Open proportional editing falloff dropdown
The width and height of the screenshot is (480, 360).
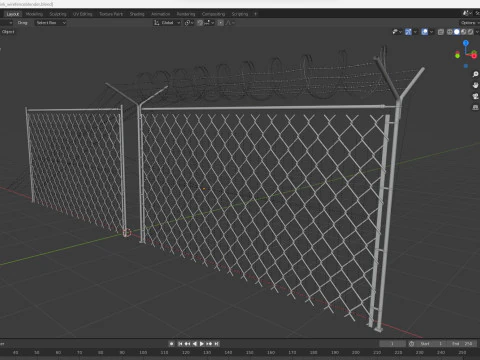click(x=231, y=23)
